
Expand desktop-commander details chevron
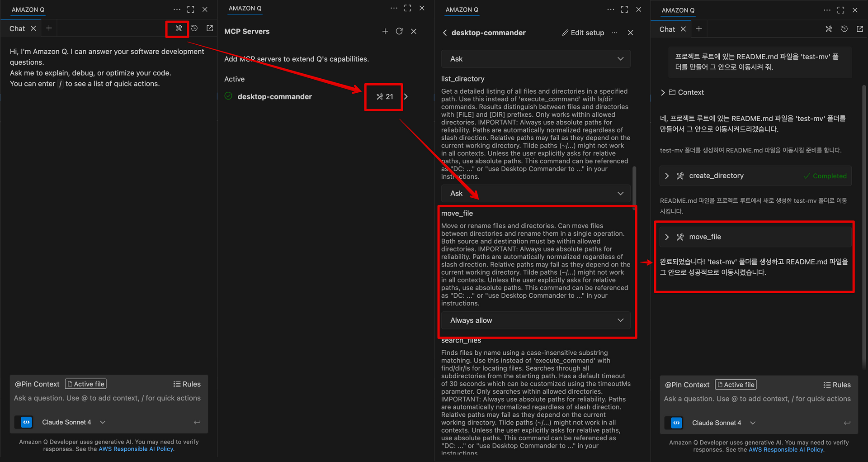406,96
